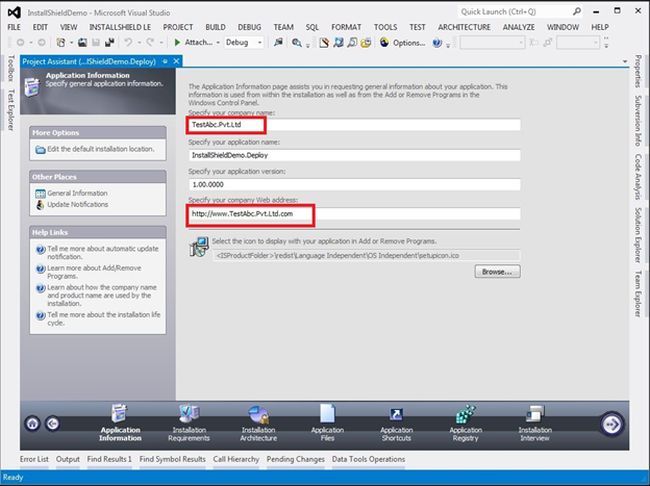
Task: Open the Debug configuration dropdown
Action: tap(244, 42)
